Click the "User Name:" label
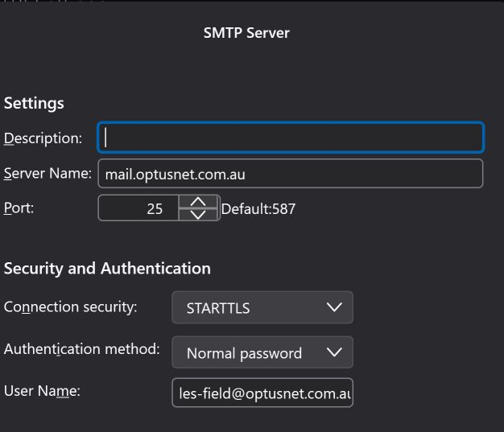Viewport: 504px width, 432px height. pos(42,391)
